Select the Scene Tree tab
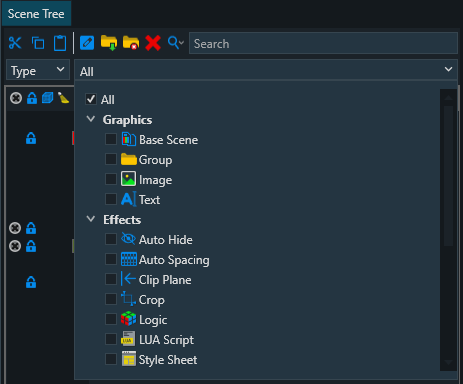 point(36,14)
